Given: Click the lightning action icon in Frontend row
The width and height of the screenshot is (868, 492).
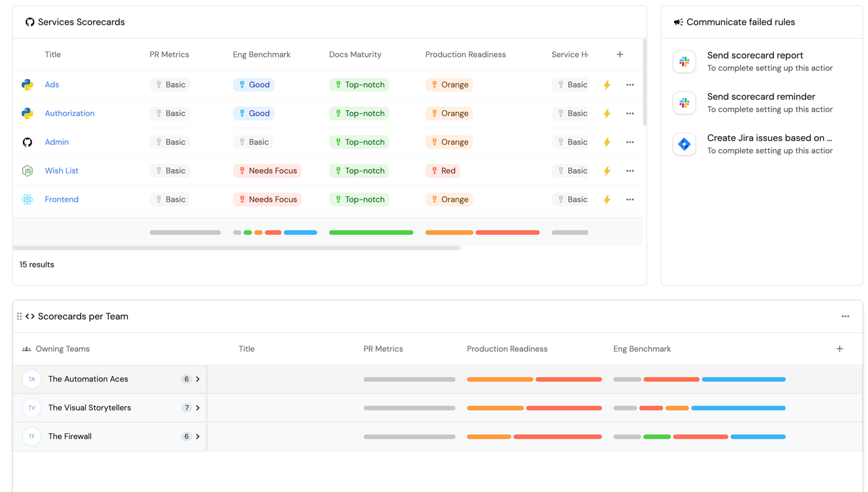Looking at the screenshot, I should (607, 200).
